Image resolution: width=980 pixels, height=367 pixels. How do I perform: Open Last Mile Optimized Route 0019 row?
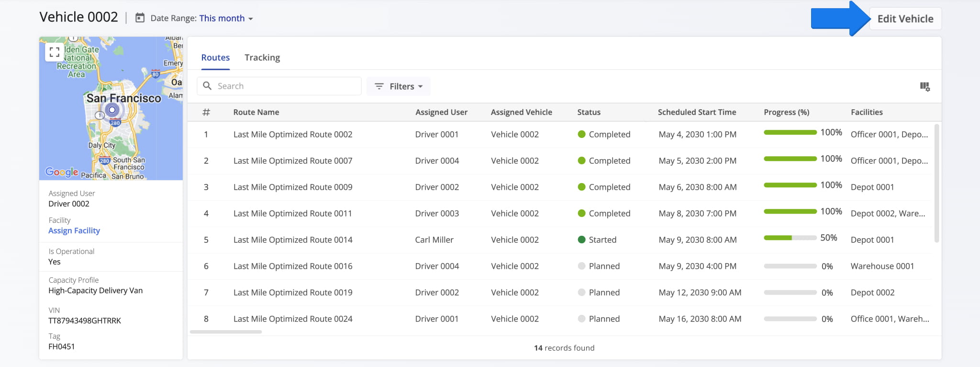(293, 292)
